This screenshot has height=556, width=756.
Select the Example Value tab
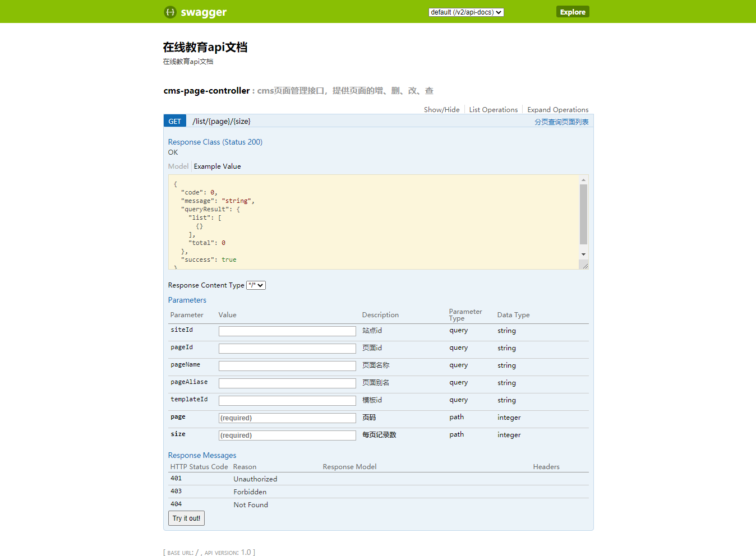pyautogui.click(x=217, y=166)
